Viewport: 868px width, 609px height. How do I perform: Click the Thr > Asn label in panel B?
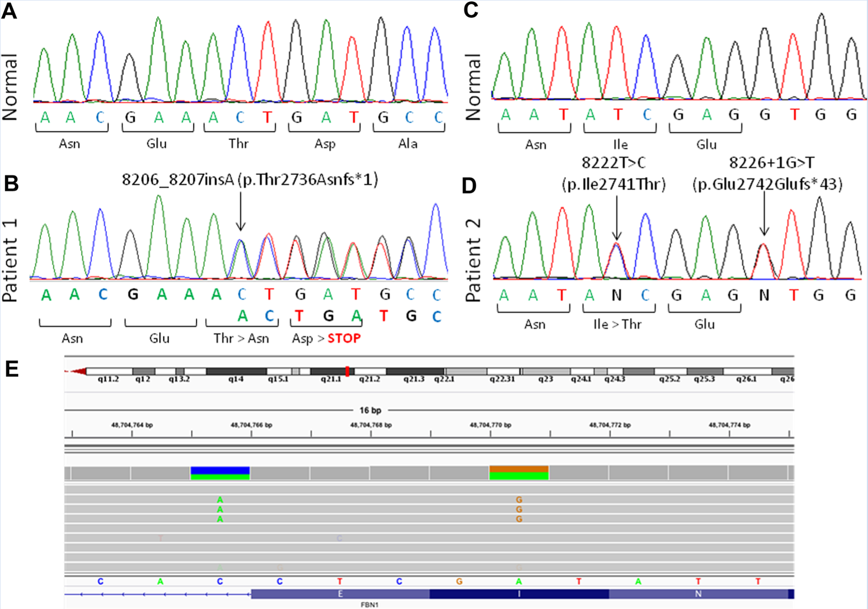click(x=241, y=338)
